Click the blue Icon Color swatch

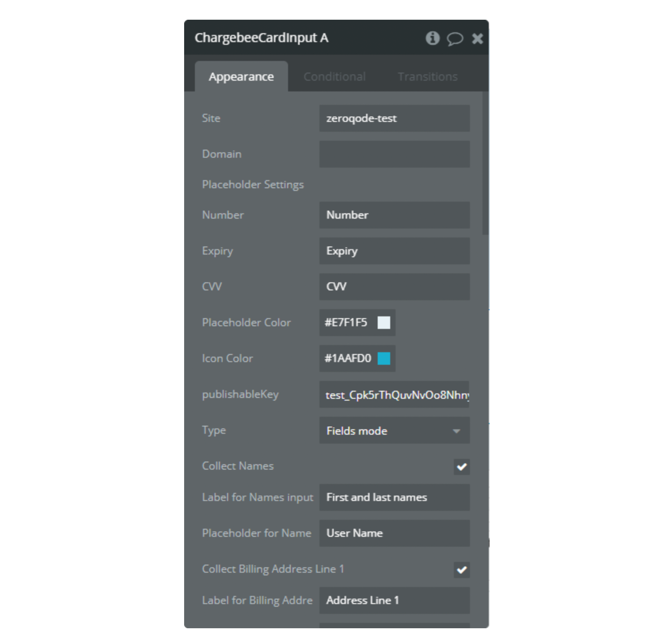pos(384,358)
